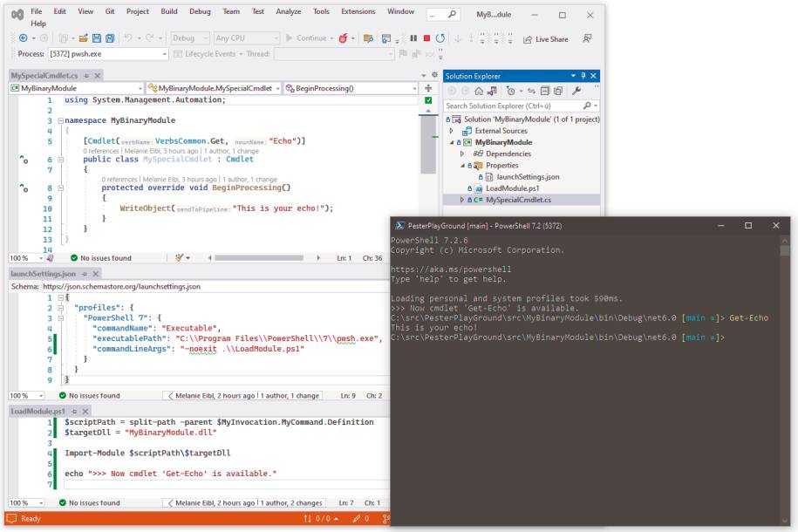Switch between solutions and available views
The height and width of the screenshot is (532, 798).
(492, 91)
